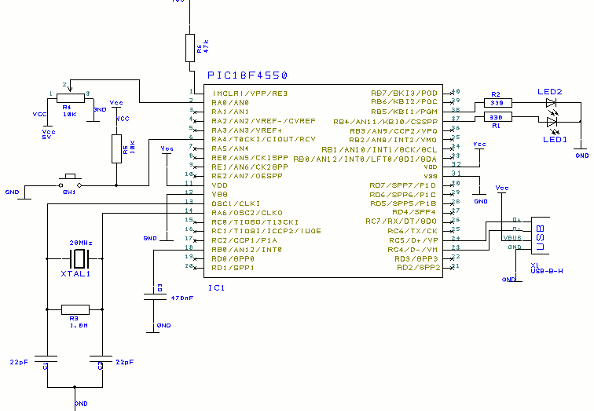Select the RB4/AN11/KBI0/CSSPP pin label
The width and height of the screenshot is (594, 411).
tap(386, 122)
